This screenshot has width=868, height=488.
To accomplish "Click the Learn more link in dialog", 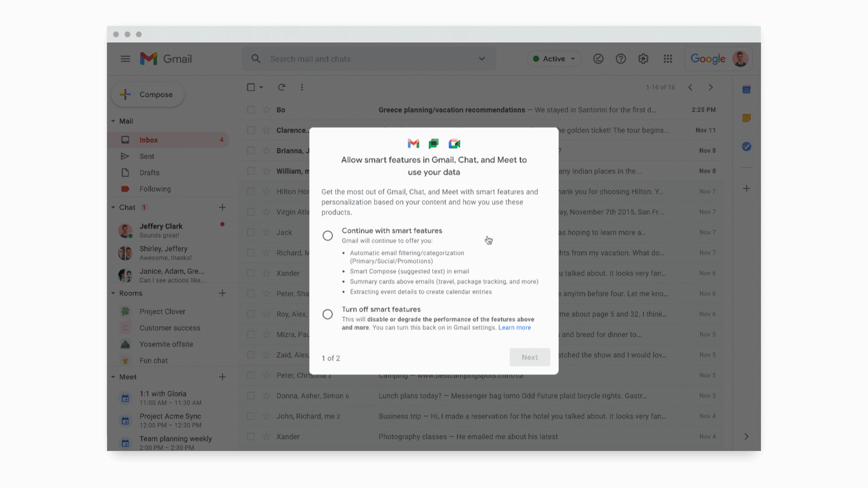I will (514, 328).
